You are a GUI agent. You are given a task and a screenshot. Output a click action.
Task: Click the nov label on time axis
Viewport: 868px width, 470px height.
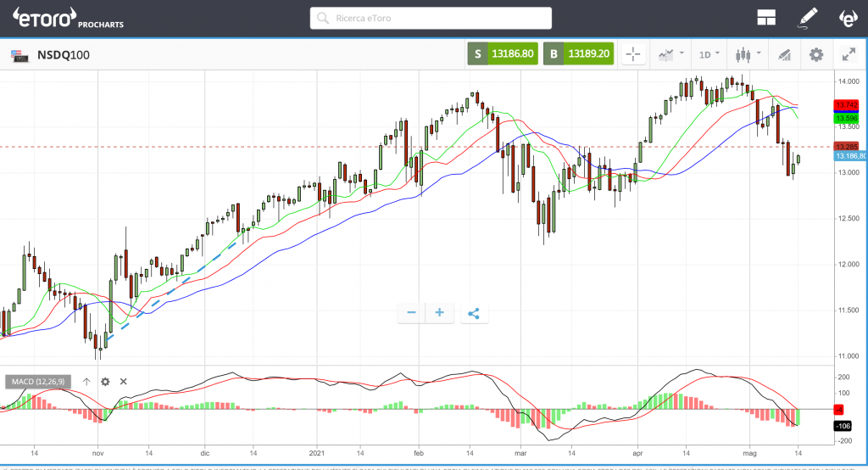coord(98,453)
